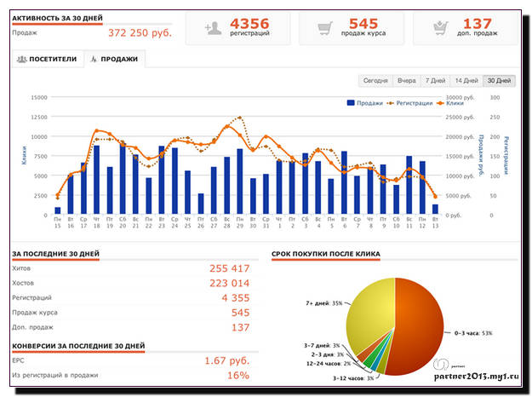Click the shopping cart icon beside 545
This screenshot has height=397, width=532.
click(x=324, y=28)
